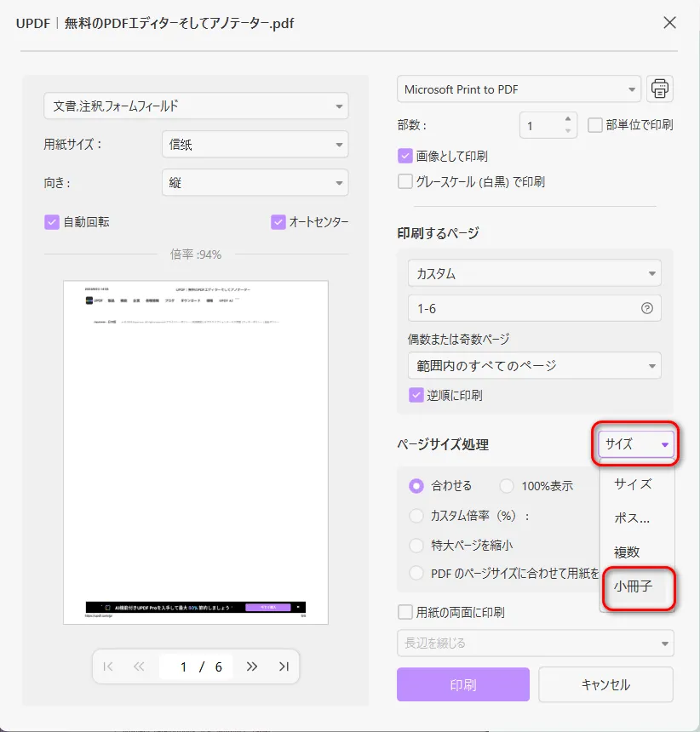Enable 用紙の両面に印刷 checkbox
Screen dimensions: 700x732
coord(405,612)
